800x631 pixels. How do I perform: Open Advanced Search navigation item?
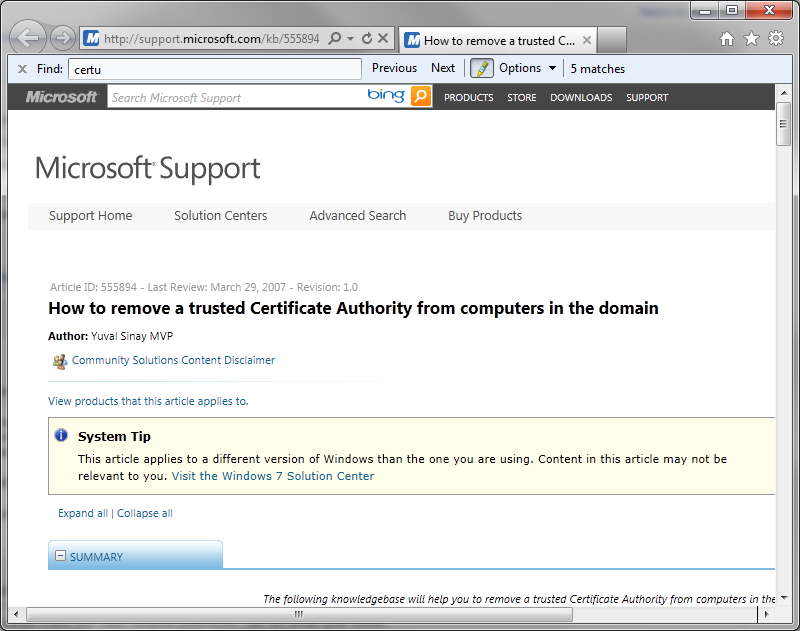(x=358, y=216)
